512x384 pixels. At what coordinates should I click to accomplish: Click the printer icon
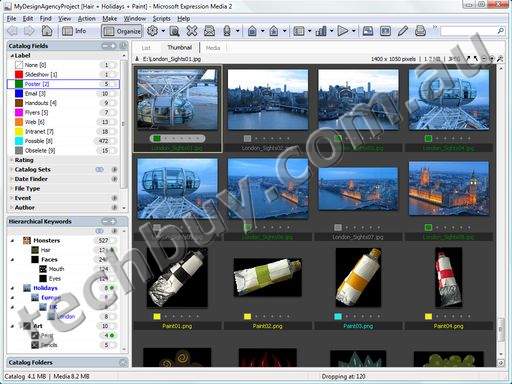click(x=420, y=31)
